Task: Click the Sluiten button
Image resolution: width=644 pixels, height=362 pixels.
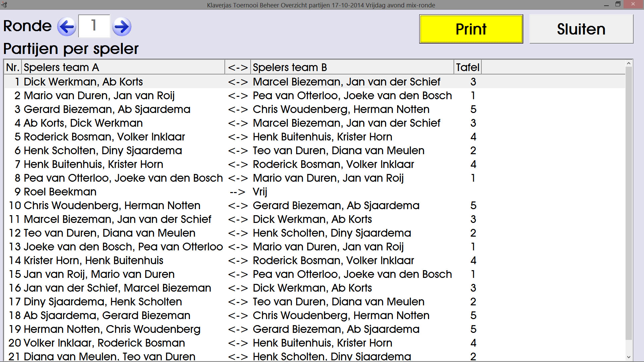Action: 581,29
